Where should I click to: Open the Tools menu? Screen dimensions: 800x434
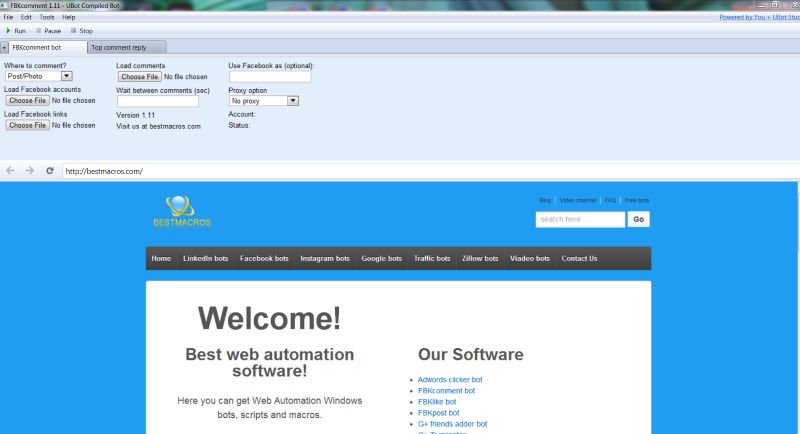[x=47, y=17]
